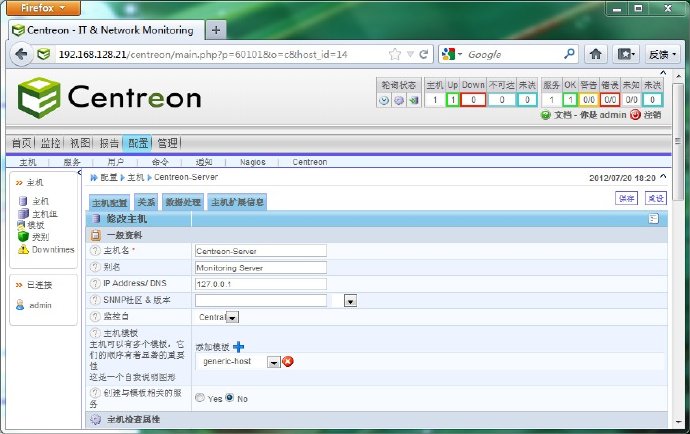Click the 主机名 input field

(x=261, y=251)
